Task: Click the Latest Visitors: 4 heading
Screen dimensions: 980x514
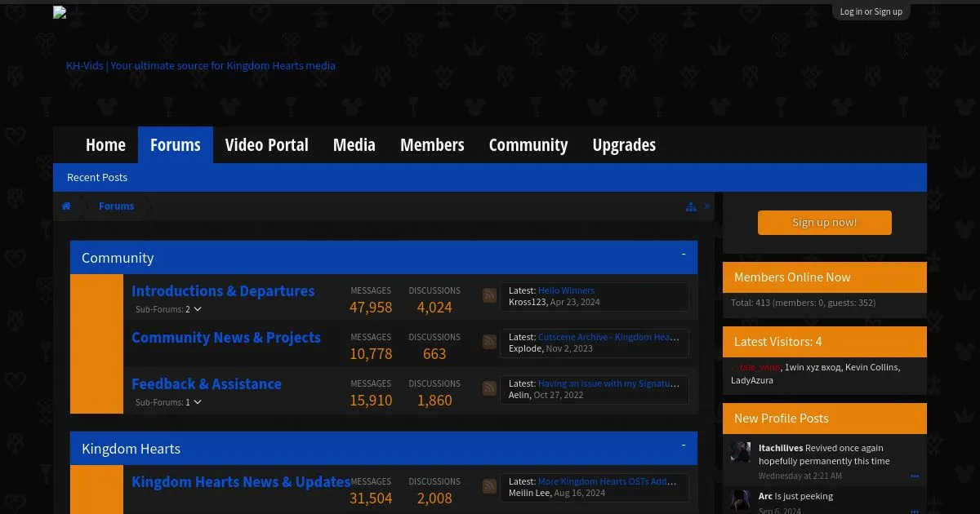Action: tap(778, 342)
